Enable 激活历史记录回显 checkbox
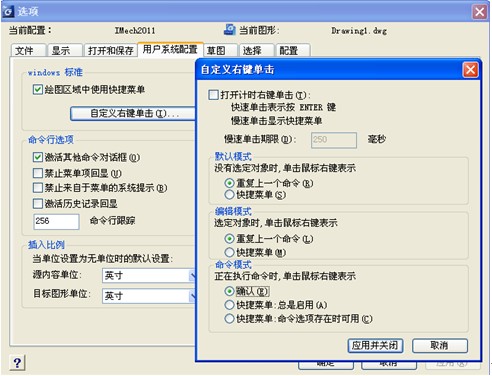 click(x=38, y=203)
